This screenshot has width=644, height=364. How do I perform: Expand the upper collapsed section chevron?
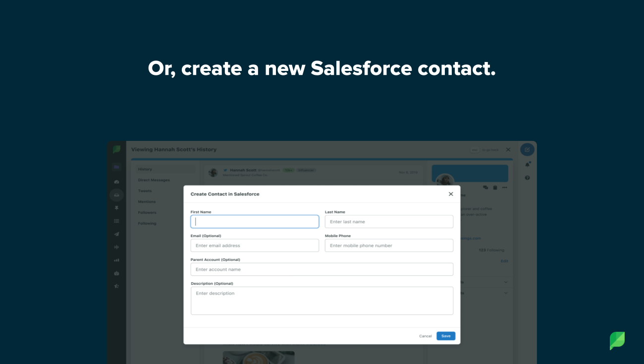click(x=505, y=282)
